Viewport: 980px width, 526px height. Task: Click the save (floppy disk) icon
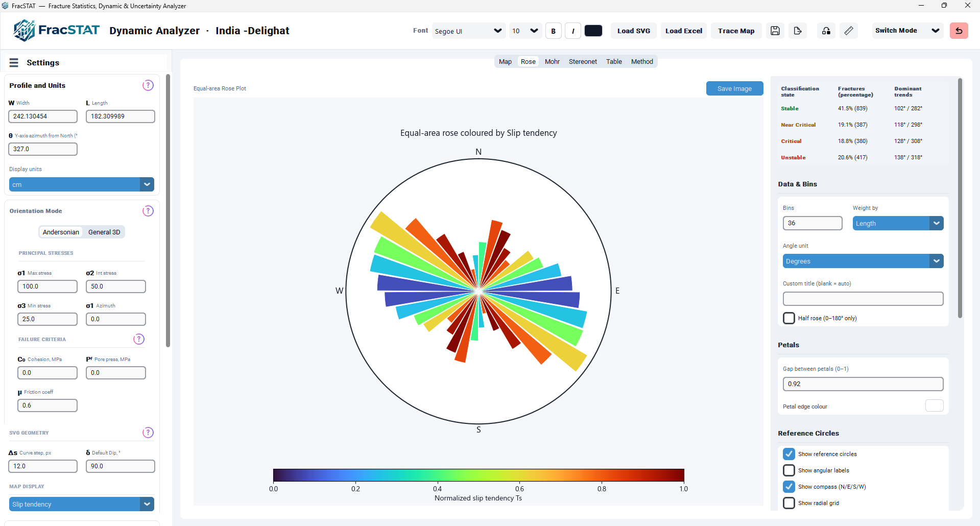[x=775, y=31]
